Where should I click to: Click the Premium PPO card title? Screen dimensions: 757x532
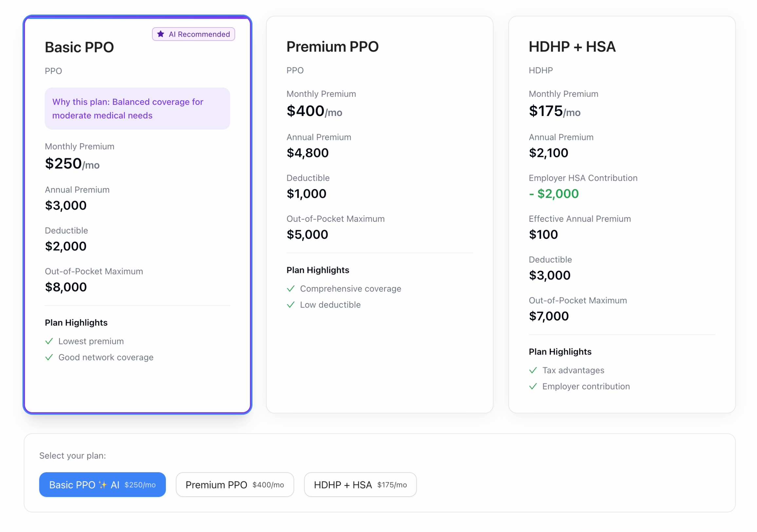332,47
